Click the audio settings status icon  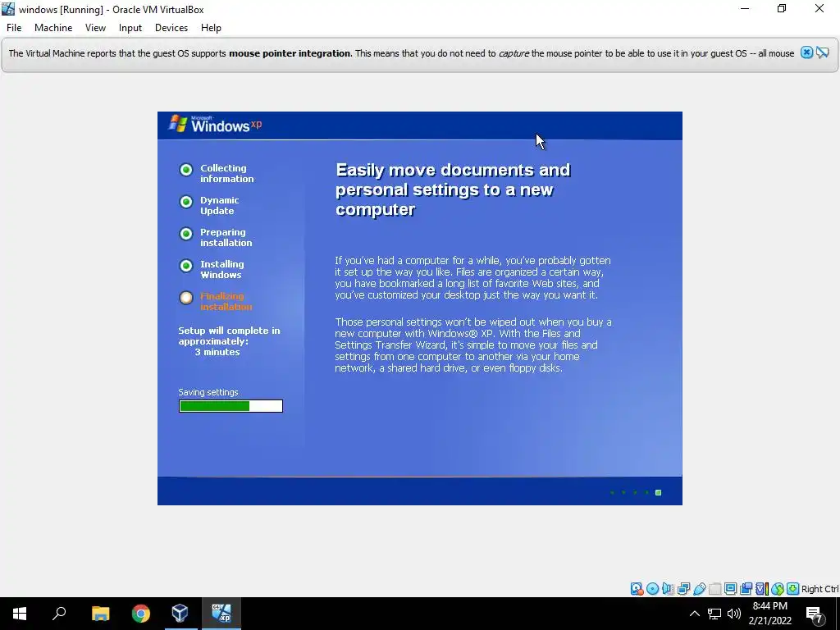pyautogui.click(x=668, y=589)
